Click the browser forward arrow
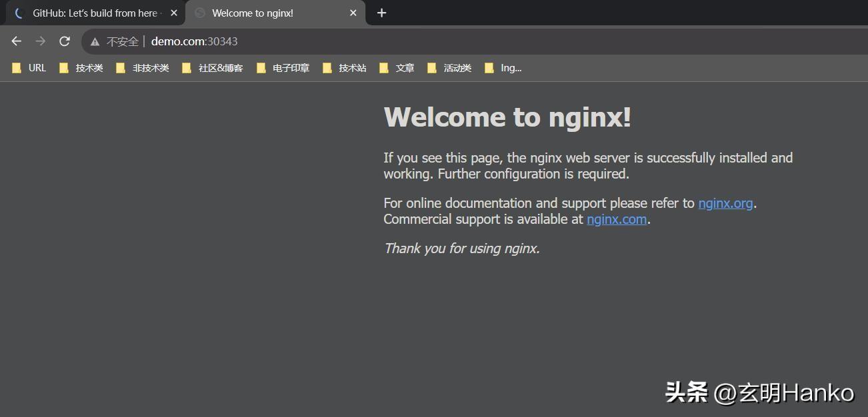Viewport: 868px width, 417px height. tap(41, 41)
